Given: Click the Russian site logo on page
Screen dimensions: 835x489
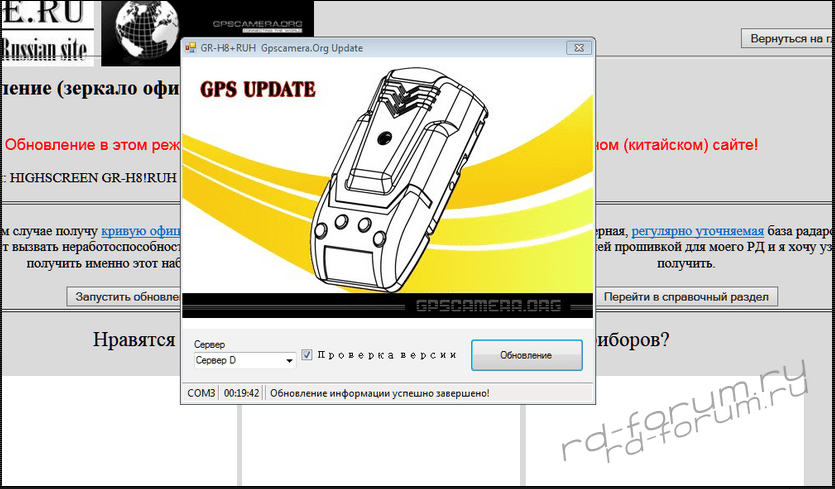Looking at the screenshot, I should click(x=47, y=33).
